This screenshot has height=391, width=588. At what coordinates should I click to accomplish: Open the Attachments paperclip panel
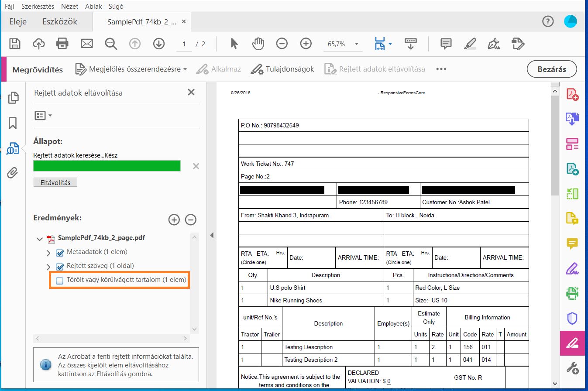[13, 173]
